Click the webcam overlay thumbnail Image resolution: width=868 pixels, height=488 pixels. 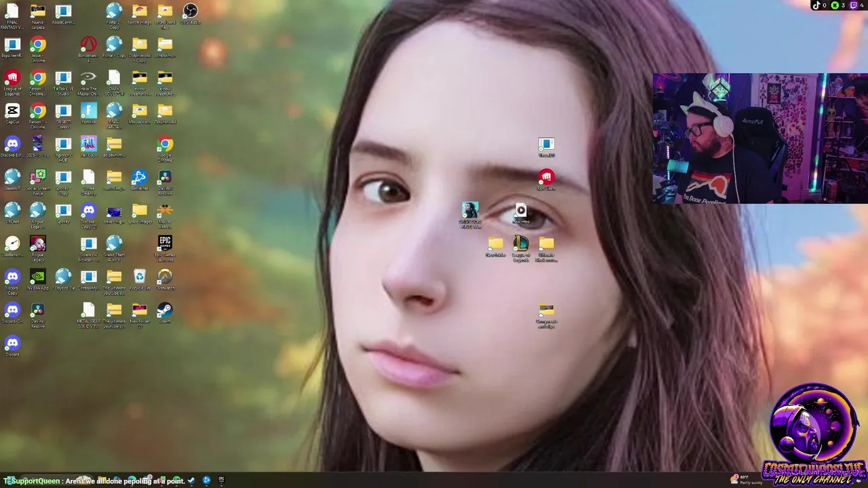click(760, 138)
